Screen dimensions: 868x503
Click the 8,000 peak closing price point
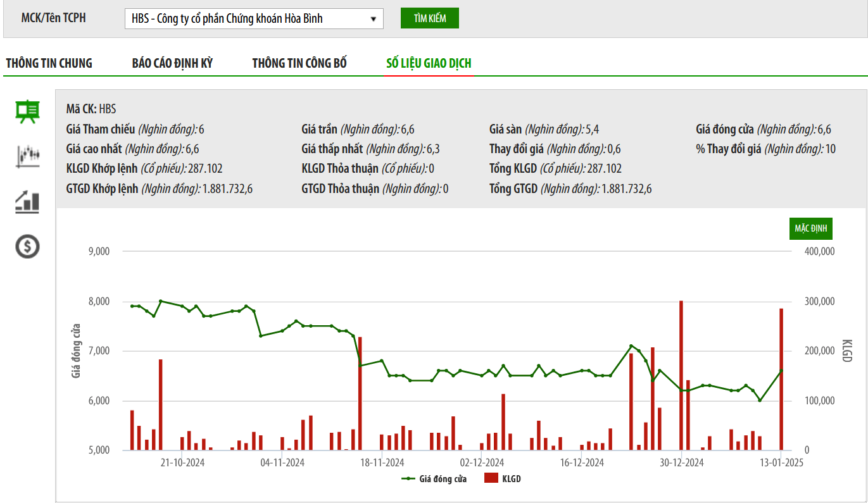pos(161,301)
